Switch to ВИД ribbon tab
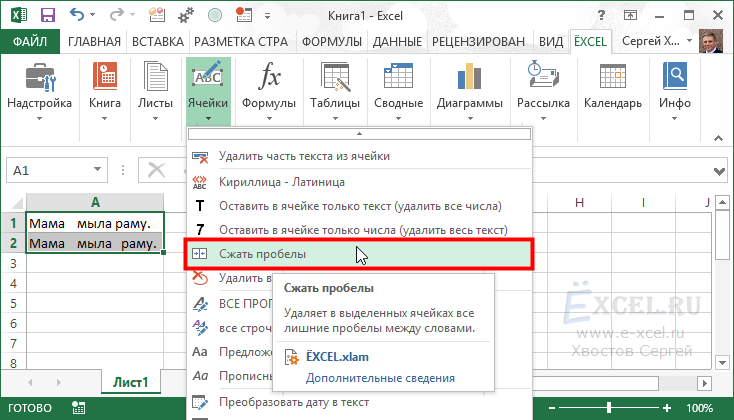734x420 pixels. click(x=551, y=42)
